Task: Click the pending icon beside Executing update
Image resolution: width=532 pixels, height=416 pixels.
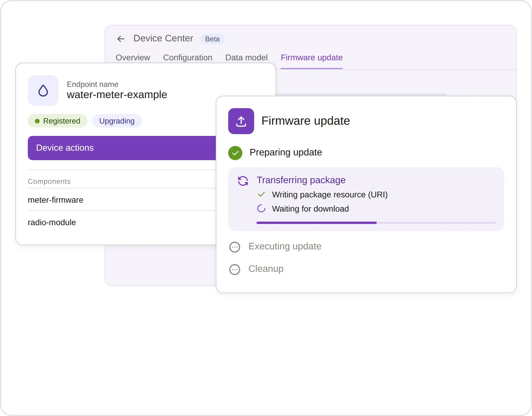Action: coord(235,247)
